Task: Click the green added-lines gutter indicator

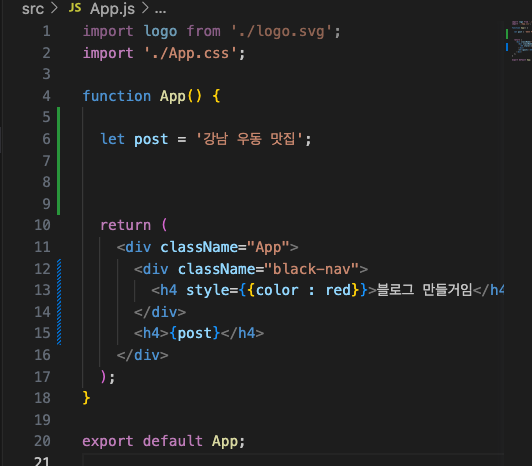Action: pos(59,161)
